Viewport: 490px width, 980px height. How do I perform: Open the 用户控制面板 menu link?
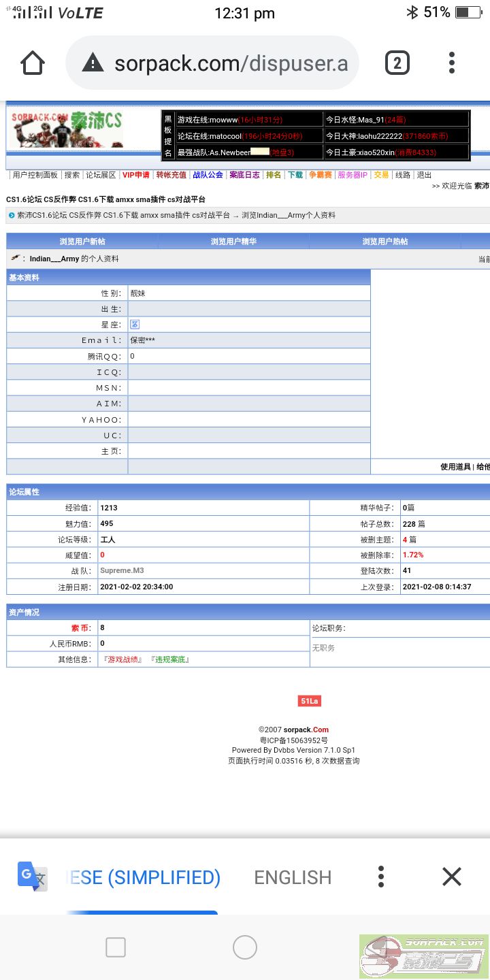click(35, 175)
